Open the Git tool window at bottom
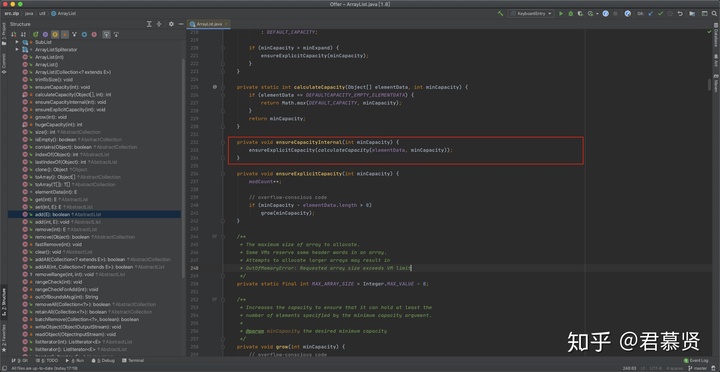720x372 pixels. click(19, 361)
